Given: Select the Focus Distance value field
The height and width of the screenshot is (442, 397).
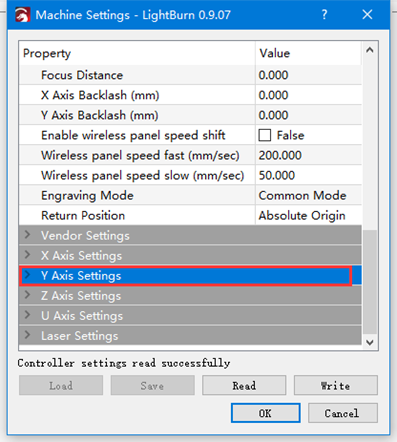Looking at the screenshot, I should (308, 75).
